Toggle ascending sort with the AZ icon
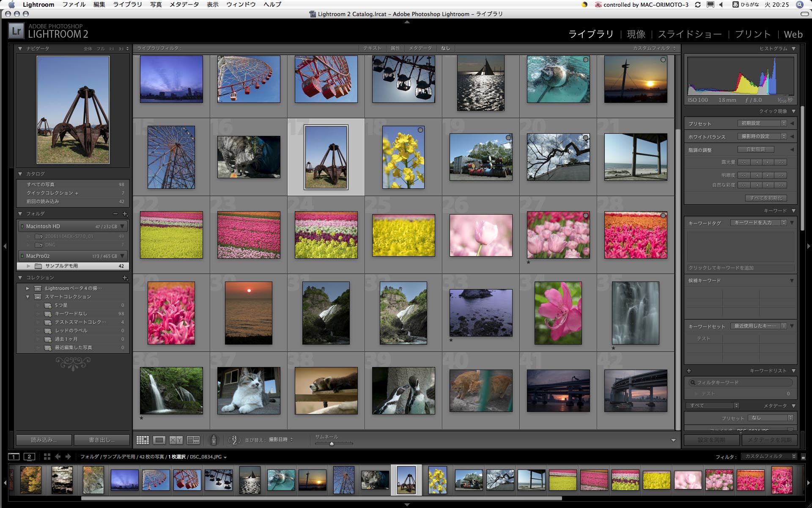Viewport: 812px width, 508px height. coord(233,439)
